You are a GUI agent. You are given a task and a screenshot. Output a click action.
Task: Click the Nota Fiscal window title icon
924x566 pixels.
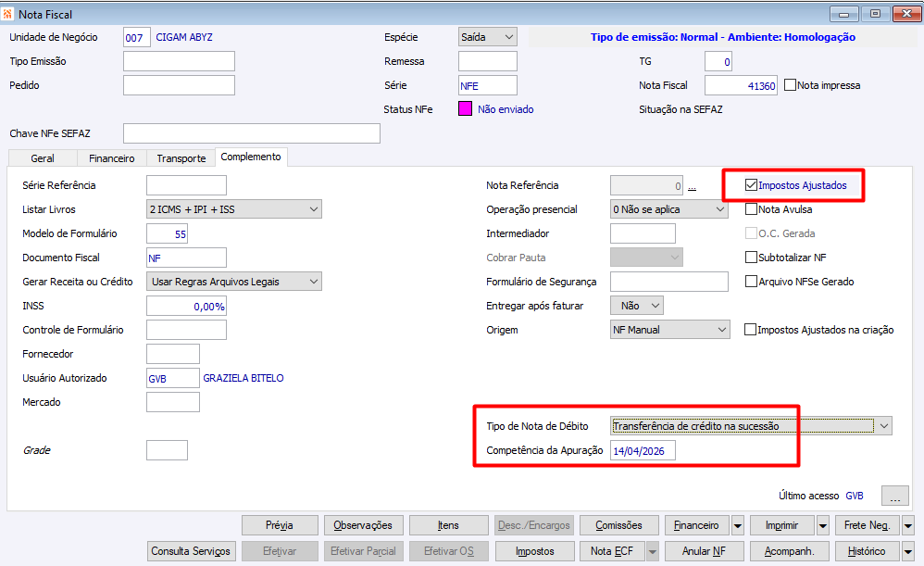pyautogui.click(x=7, y=14)
